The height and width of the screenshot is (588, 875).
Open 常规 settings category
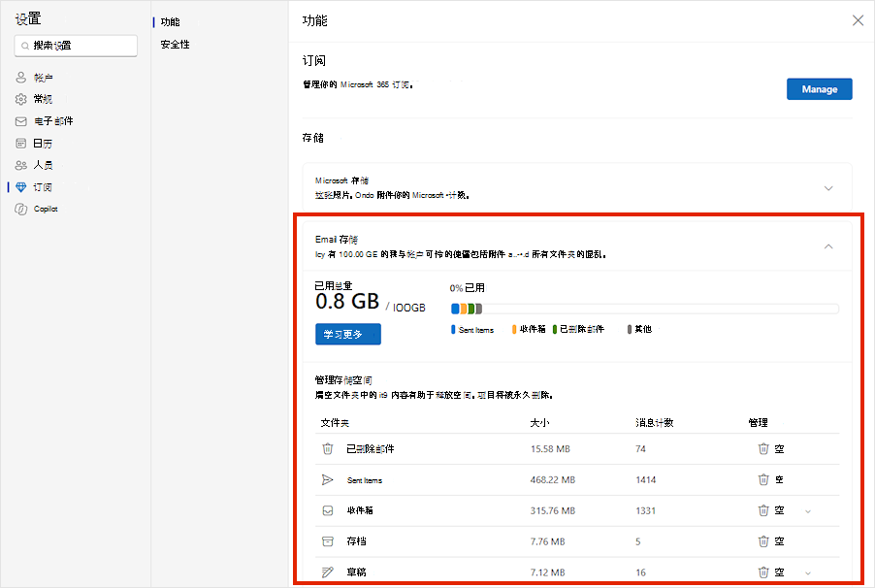click(x=43, y=99)
